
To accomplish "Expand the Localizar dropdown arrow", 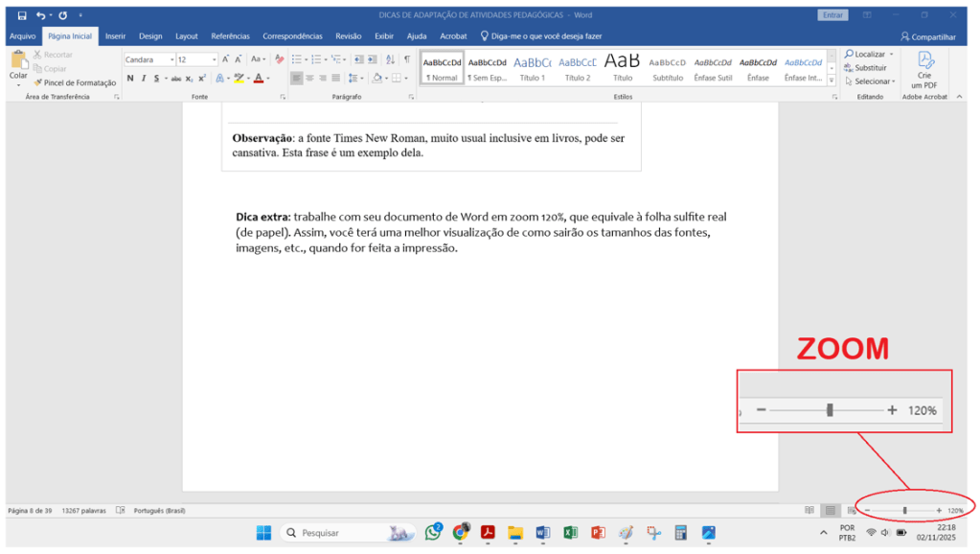I will (893, 55).
